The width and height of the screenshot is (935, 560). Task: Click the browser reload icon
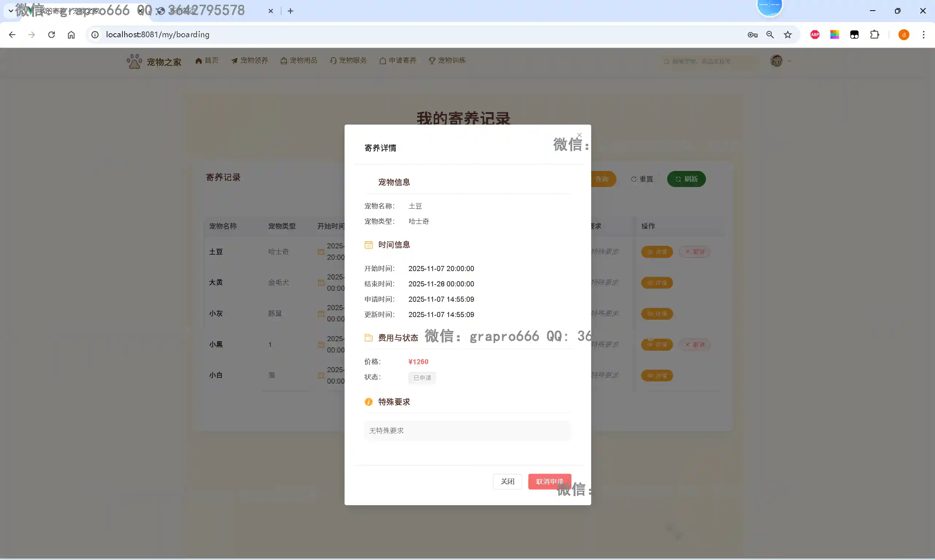tap(52, 35)
